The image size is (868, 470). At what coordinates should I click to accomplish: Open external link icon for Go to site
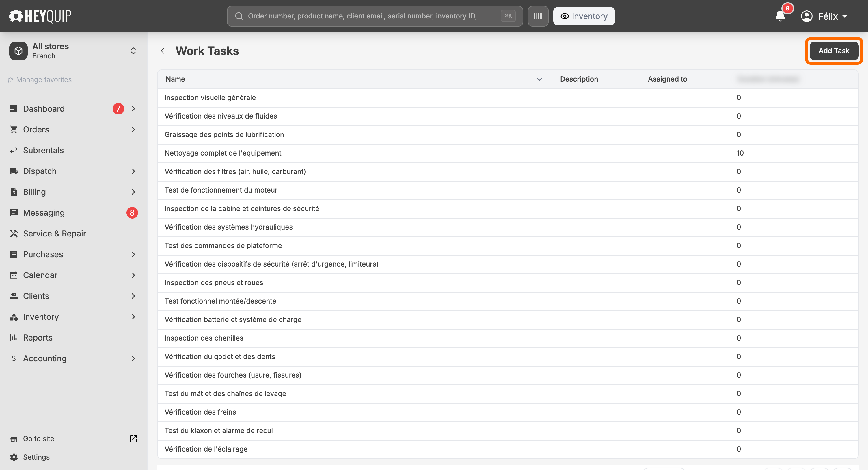(133, 438)
